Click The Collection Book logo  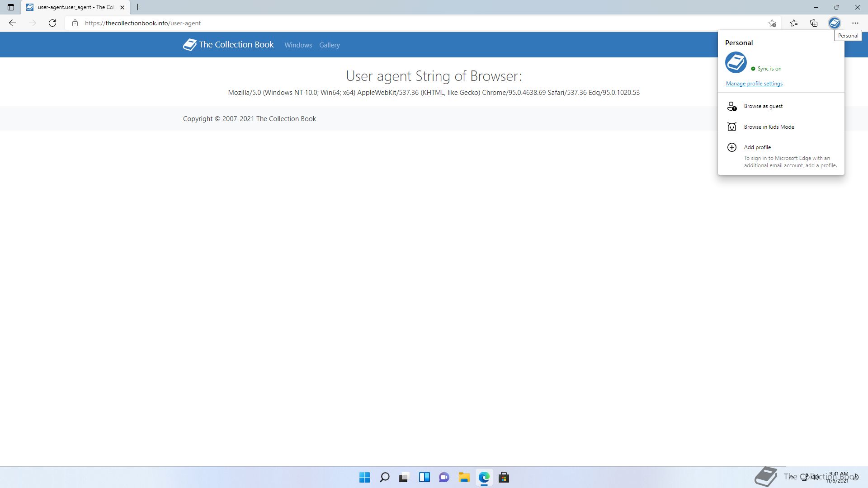pyautogui.click(x=228, y=45)
